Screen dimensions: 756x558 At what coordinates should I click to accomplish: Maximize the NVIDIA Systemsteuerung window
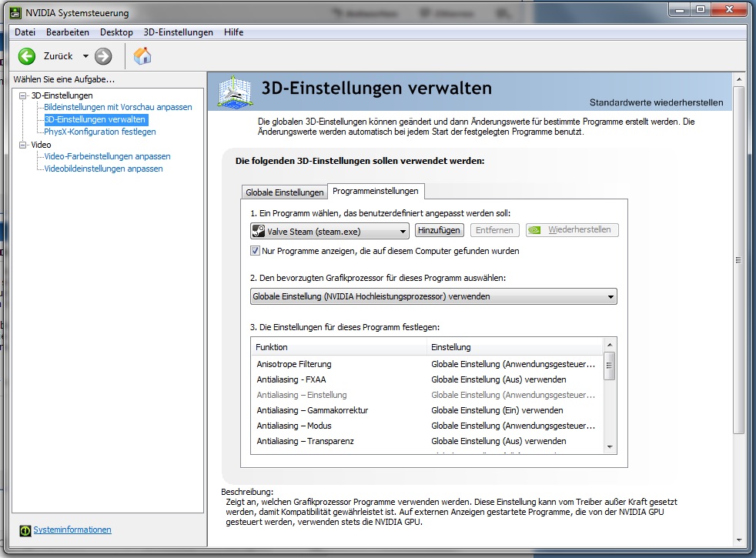click(701, 10)
